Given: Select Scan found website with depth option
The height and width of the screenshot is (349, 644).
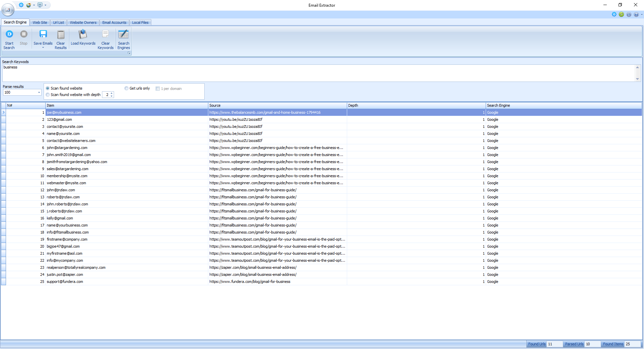Looking at the screenshot, I should tap(48, 95).
